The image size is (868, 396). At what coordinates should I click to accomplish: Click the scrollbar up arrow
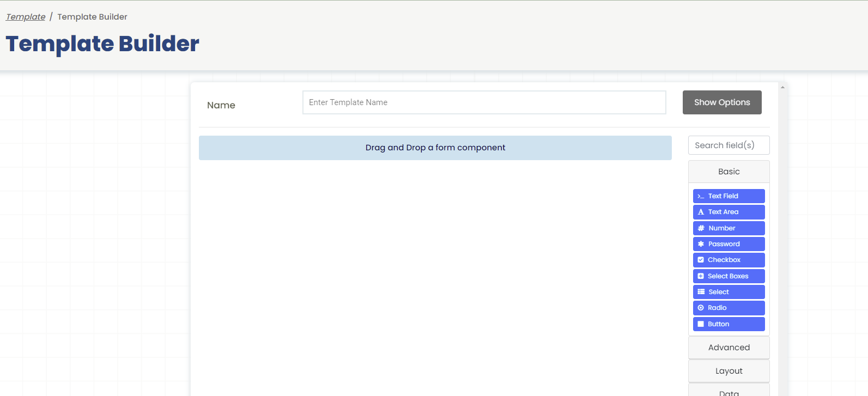782,87
